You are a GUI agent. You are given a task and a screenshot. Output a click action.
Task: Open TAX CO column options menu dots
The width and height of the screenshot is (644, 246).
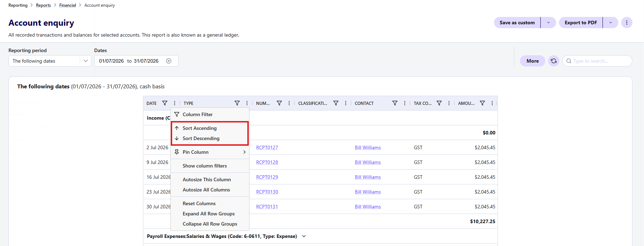coord(449,103)
